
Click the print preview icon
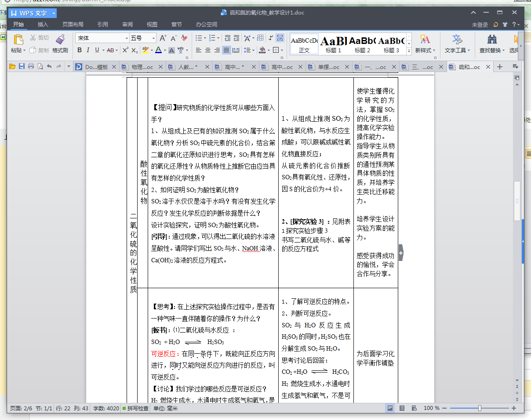click(40, 67)
